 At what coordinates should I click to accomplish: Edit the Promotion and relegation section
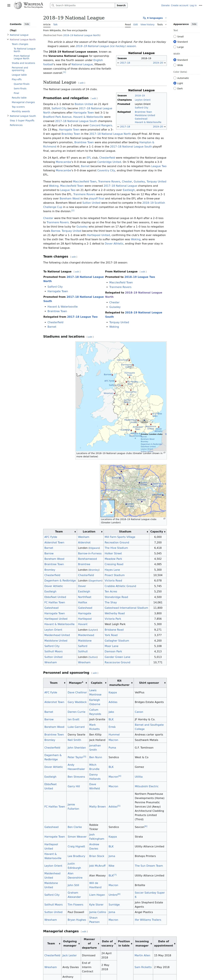tap(94, 98)
